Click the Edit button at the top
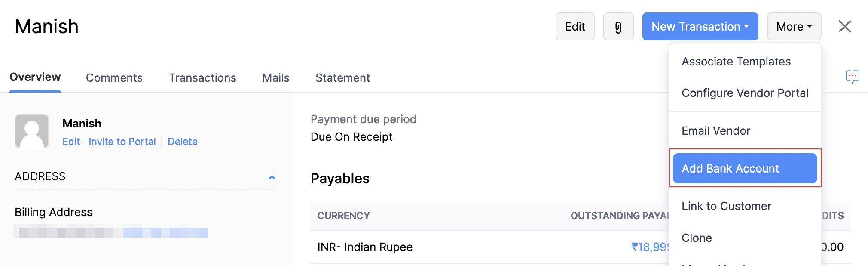Screen dimensions: 868x266 [575, 26]
